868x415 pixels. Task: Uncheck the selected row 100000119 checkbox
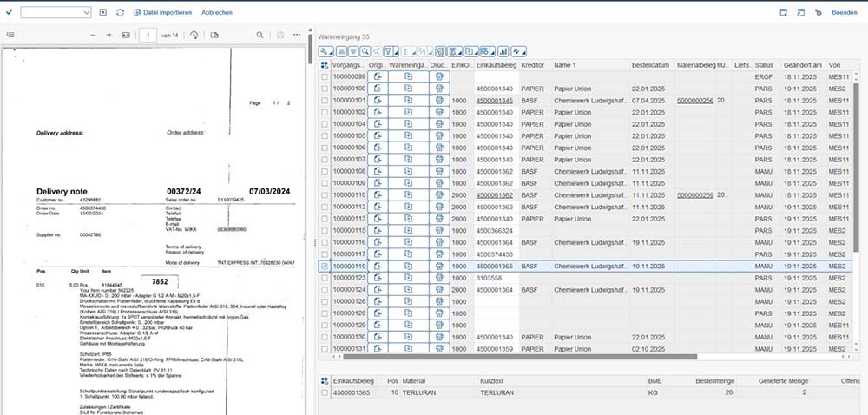point(325,267)
